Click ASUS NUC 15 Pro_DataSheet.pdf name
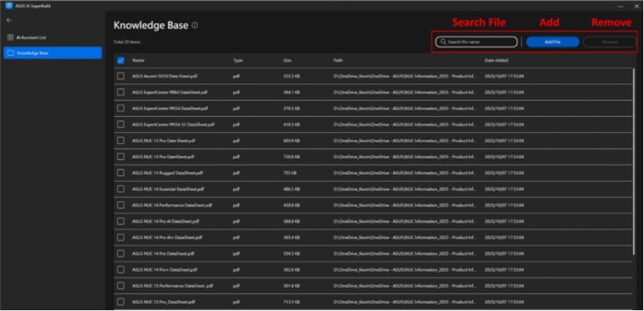Viewport: 644px width, 311px height. pos(163,302)
